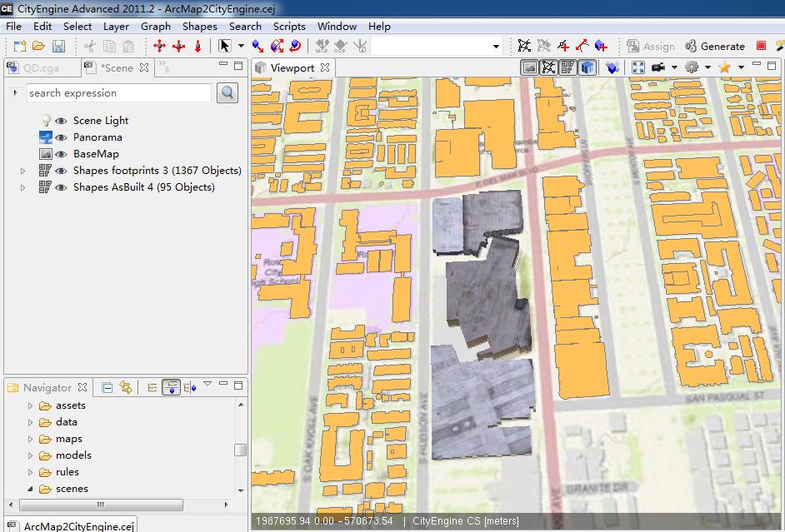Collapse the scenes folder
The image size is (785, 532).
pos(30,489)
